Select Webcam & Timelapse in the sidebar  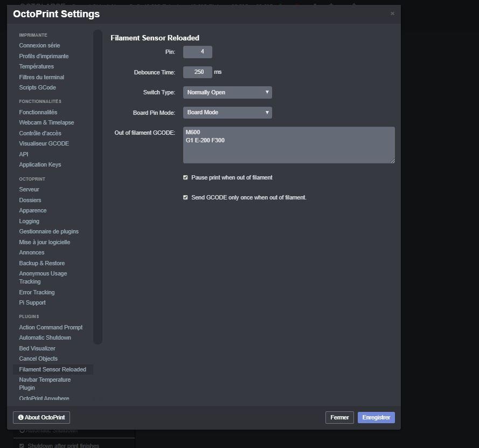click(x=46, y=122)
